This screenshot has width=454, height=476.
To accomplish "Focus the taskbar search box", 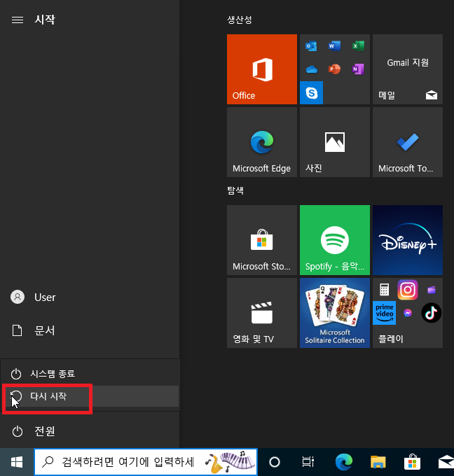I will [x=146, y=462].
